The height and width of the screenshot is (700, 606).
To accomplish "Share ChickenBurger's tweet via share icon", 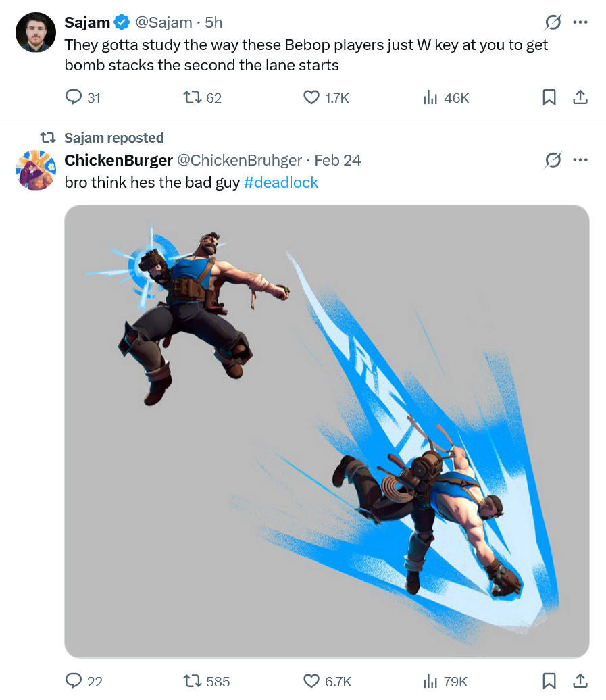I will coord(580,681).
